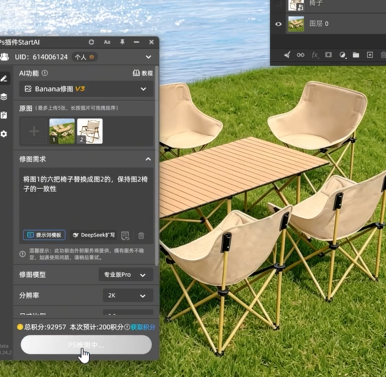Create a new layer icon
The width and height of the screenshot is (386, 377).
click(370, 55)
